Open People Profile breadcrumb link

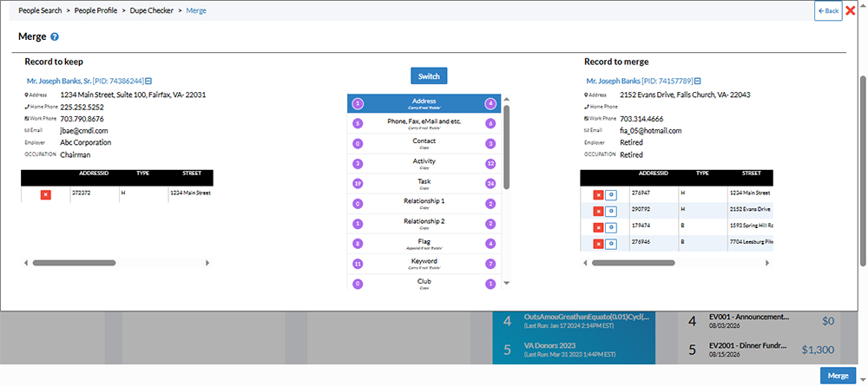[x=95, y=10]
